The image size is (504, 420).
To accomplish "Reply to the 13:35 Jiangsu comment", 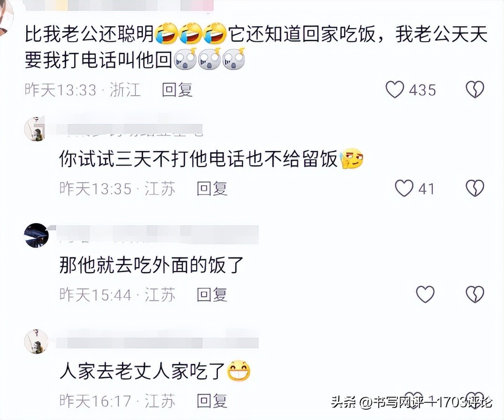I will pyautogui.click(x=212, y=188).
